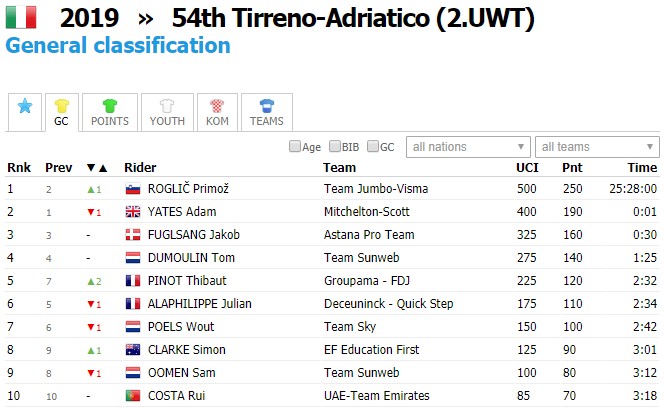Expand the all teams dropdown
This screenshot has height=408, width=664.
pos(596,147)
